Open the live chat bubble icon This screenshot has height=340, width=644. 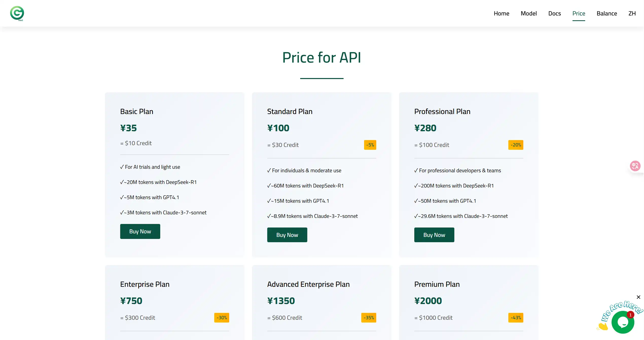coord(623,322)
